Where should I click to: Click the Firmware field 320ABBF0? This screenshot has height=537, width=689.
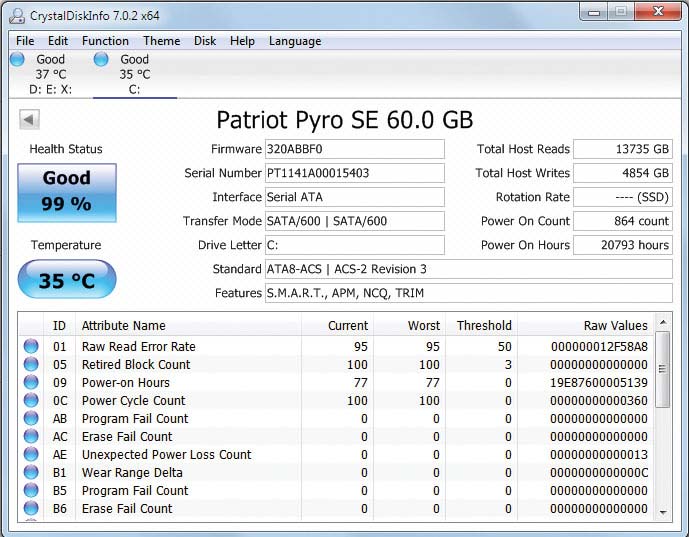click(355, 149)
